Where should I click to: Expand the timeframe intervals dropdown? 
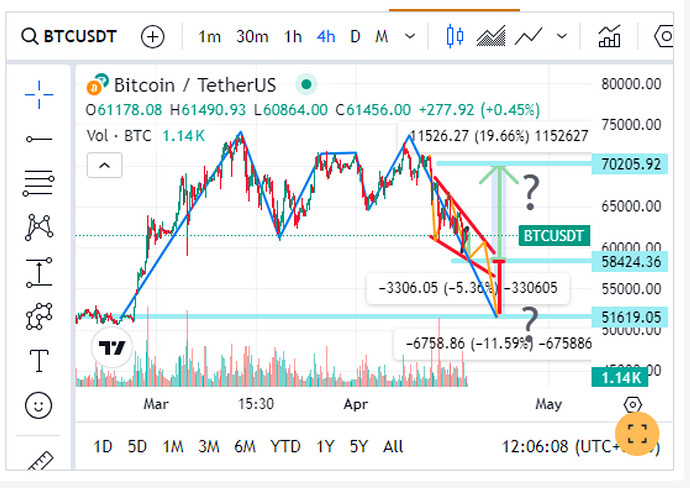(x=410, y=37)
